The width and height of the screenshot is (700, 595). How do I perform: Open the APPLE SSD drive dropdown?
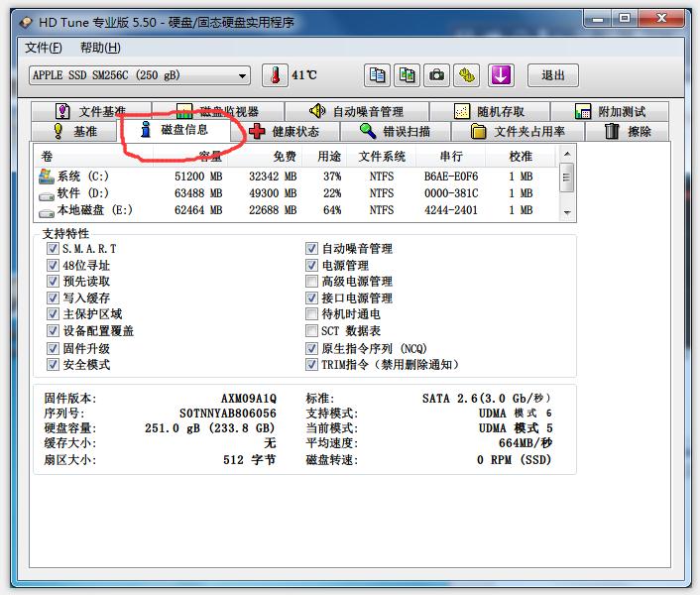point(139,75)
